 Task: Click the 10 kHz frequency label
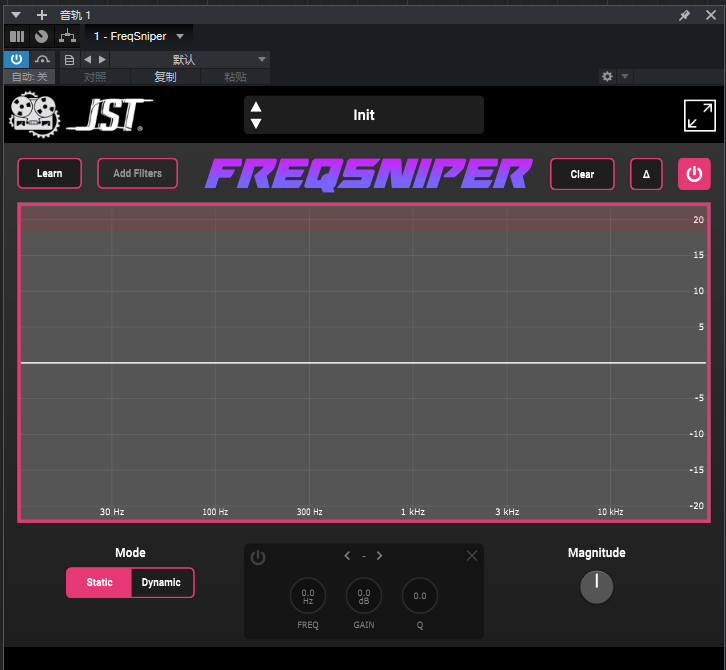(x=610, y=512)
